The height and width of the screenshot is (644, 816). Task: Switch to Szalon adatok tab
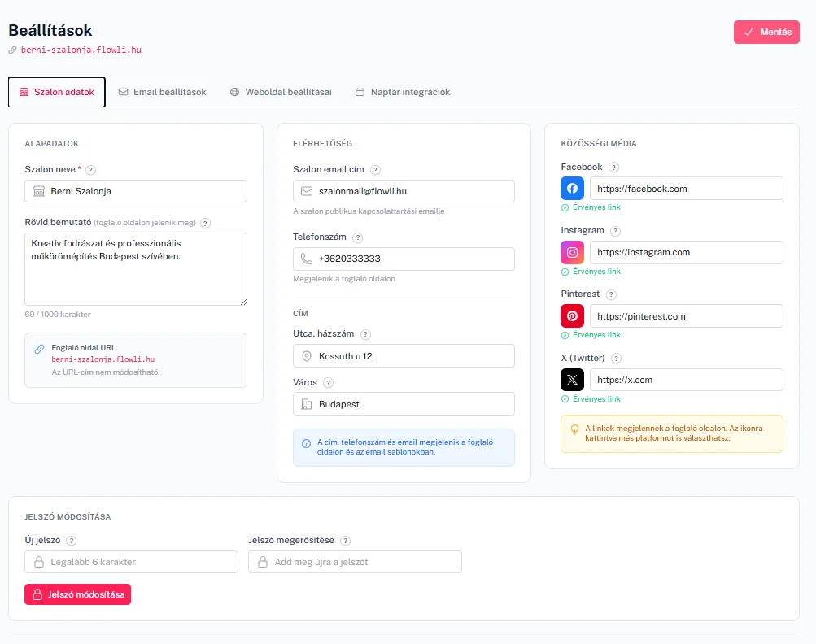tap(57, 92)
